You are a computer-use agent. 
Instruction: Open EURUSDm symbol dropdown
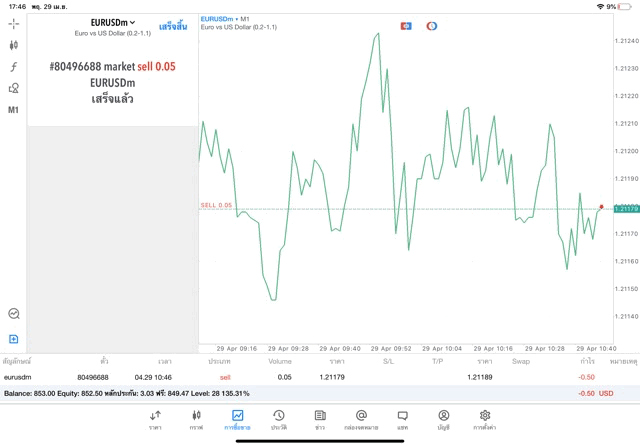tap(113, 22)
